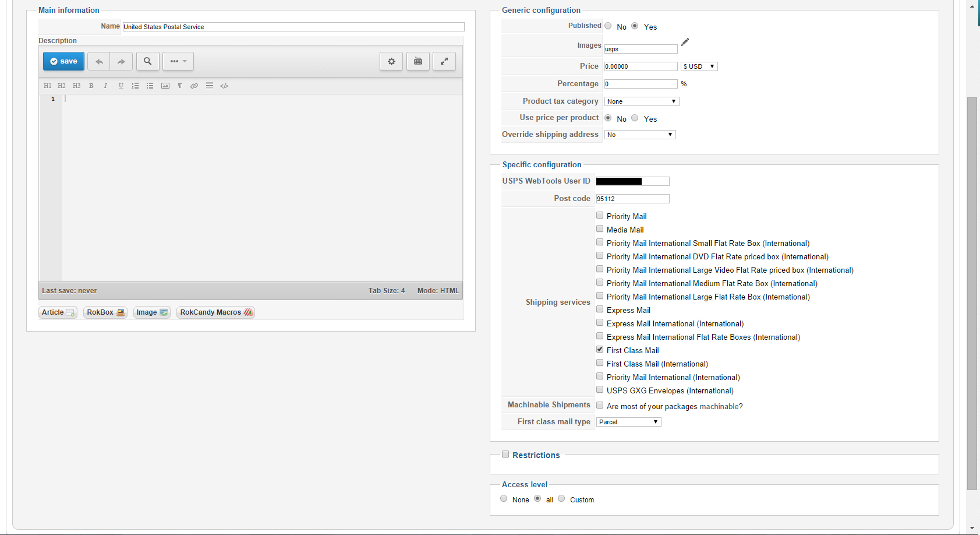Uncheck the First Class Mail checkbox

[600, 349]
